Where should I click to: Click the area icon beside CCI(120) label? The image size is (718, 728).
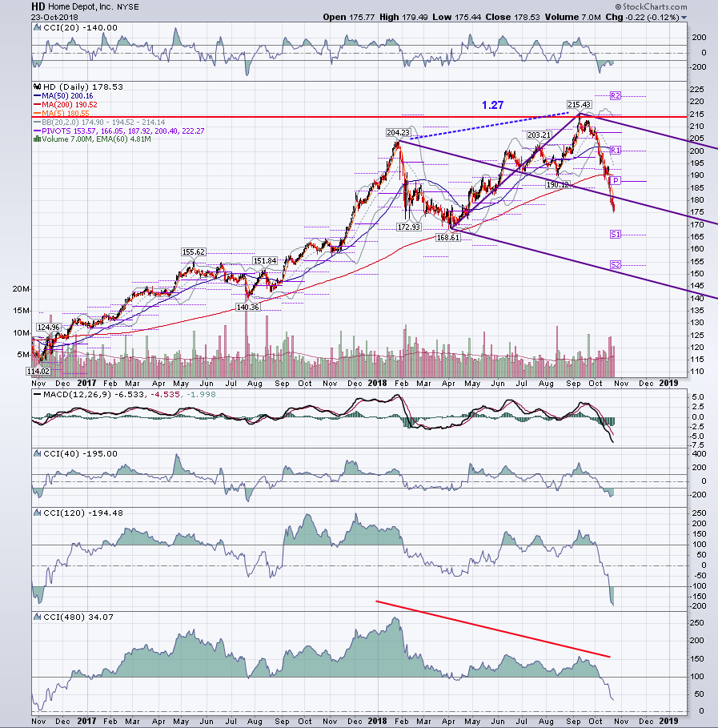click(x=37, y=513)
